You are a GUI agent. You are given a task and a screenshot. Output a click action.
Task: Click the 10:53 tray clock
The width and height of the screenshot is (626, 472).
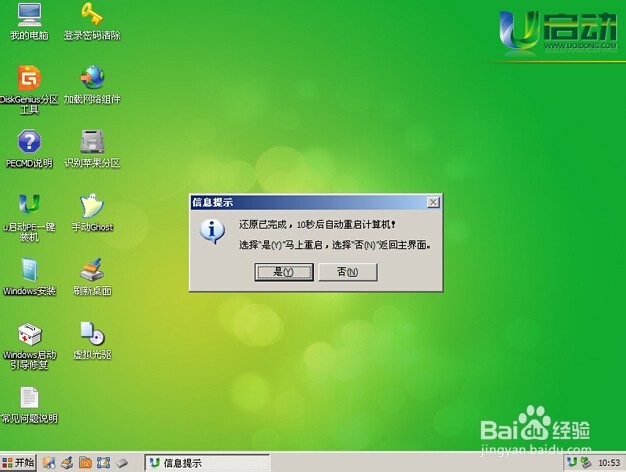609,463
